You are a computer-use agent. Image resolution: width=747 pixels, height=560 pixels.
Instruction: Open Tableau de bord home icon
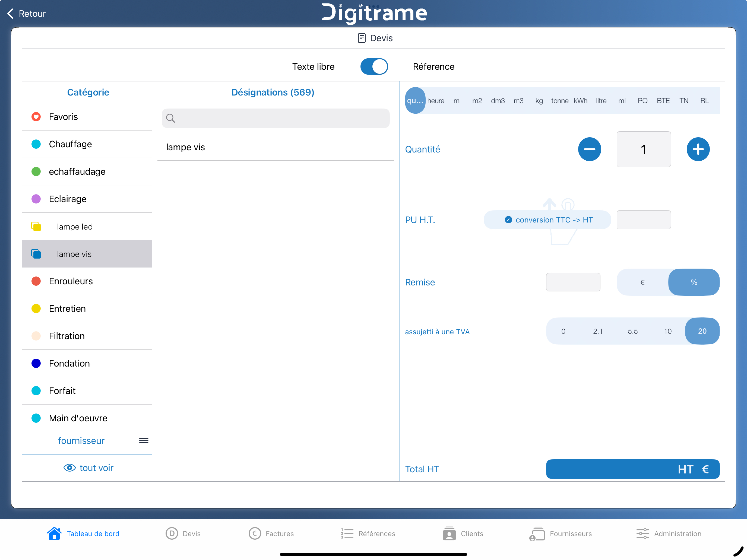click(x=54, y=533)
